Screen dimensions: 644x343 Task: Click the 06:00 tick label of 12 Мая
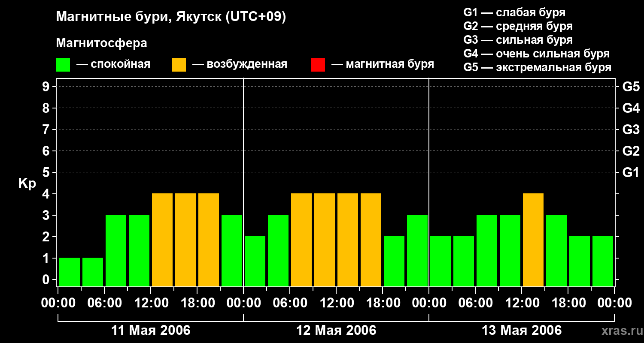tap(290, 303)
